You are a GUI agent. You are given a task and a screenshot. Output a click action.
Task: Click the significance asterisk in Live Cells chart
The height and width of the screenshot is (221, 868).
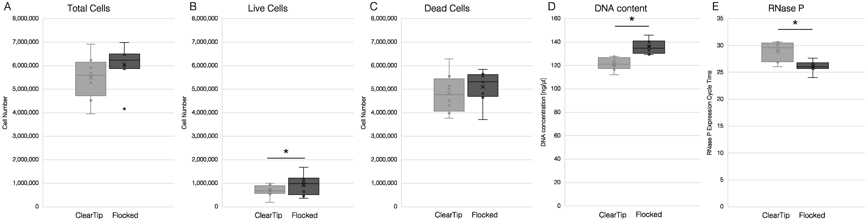click(x=286, y=152)
